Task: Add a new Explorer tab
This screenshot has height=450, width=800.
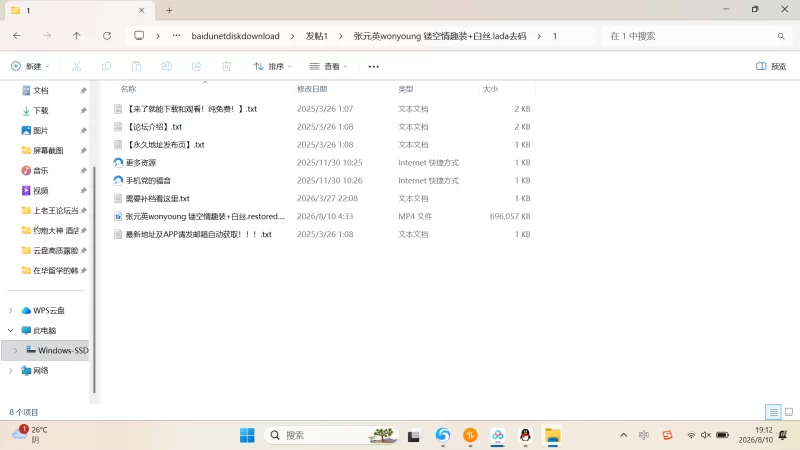Action: click(x=169, y=10)
